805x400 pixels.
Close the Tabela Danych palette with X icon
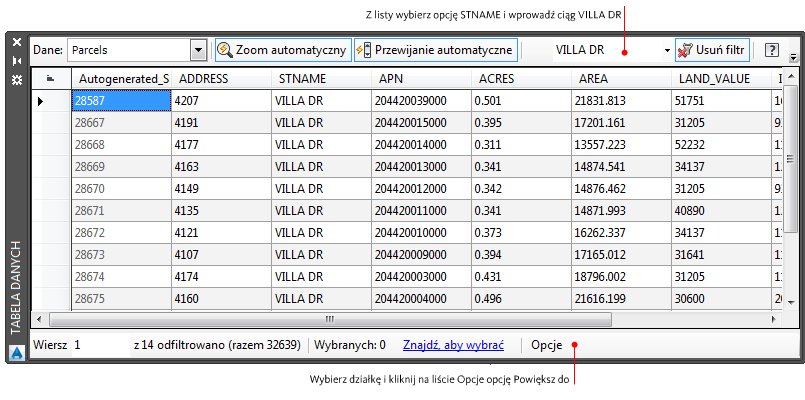click(x=17, y=42)
